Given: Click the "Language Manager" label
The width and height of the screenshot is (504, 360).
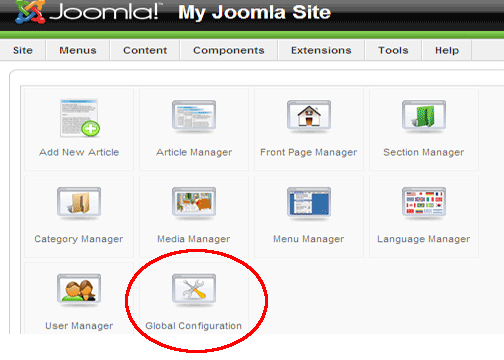Looking at the screenshot, I should pos(424,239).
